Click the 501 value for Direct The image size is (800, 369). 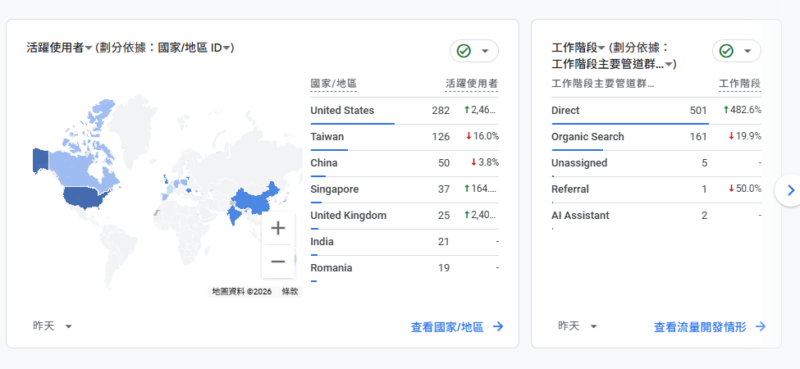click(x=698, y=111)
